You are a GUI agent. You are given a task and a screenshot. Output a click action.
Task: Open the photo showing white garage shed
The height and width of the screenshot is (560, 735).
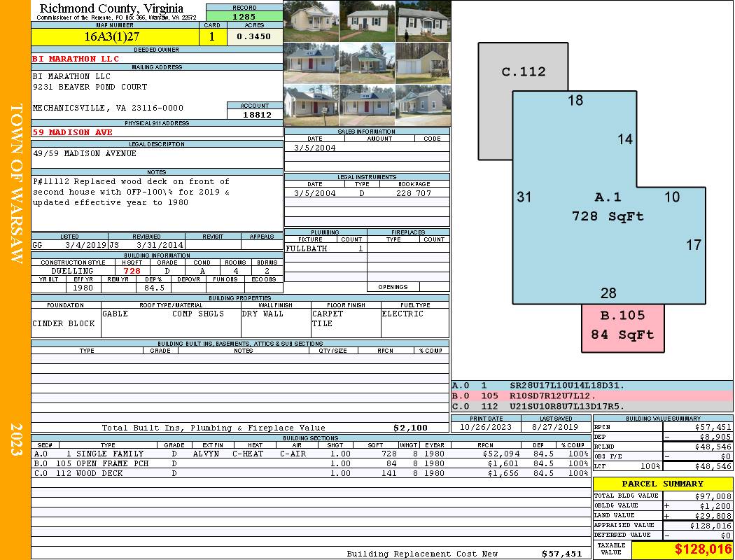click(x=423, y=63)
